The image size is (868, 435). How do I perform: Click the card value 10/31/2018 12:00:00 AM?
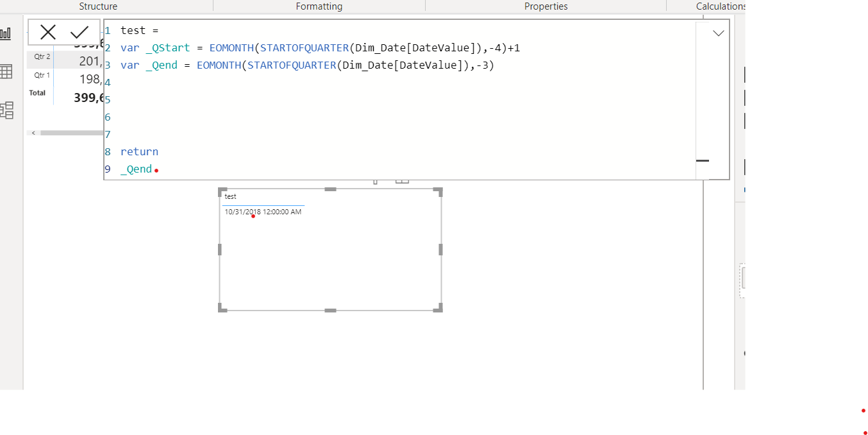[x=263, y=212]
